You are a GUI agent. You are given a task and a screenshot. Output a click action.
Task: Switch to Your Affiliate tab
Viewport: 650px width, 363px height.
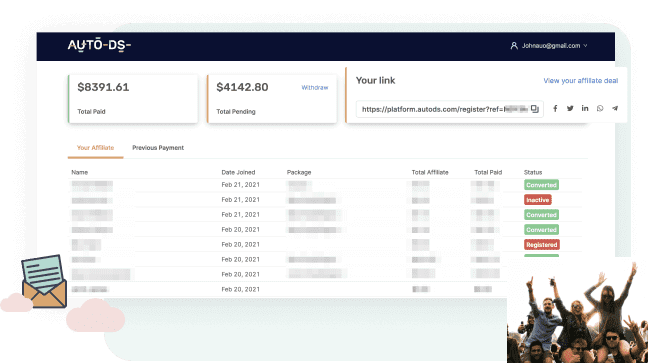(x=95, y=148)
